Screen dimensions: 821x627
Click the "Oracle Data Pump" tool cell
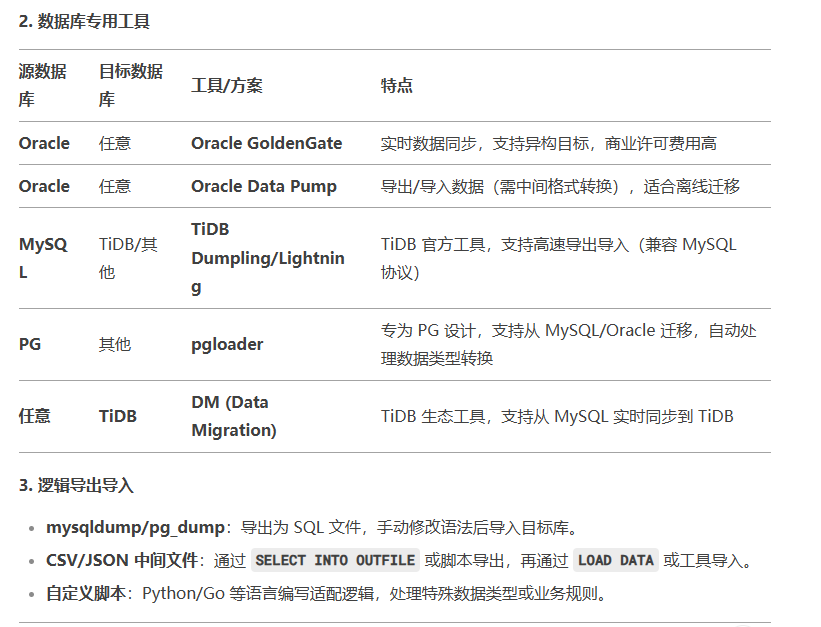click(264, 186)
